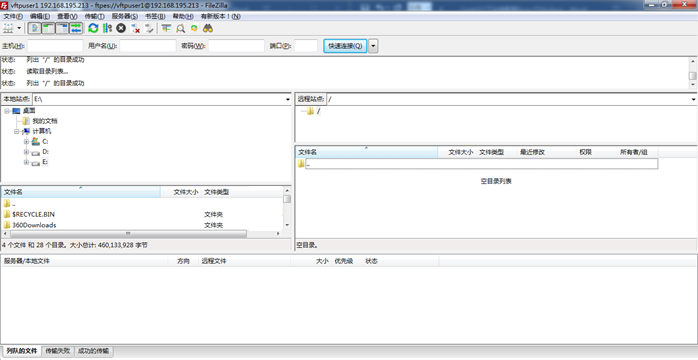
Task: Open the 有新版本！(N) menu
Action: click(x=220, y=16)
